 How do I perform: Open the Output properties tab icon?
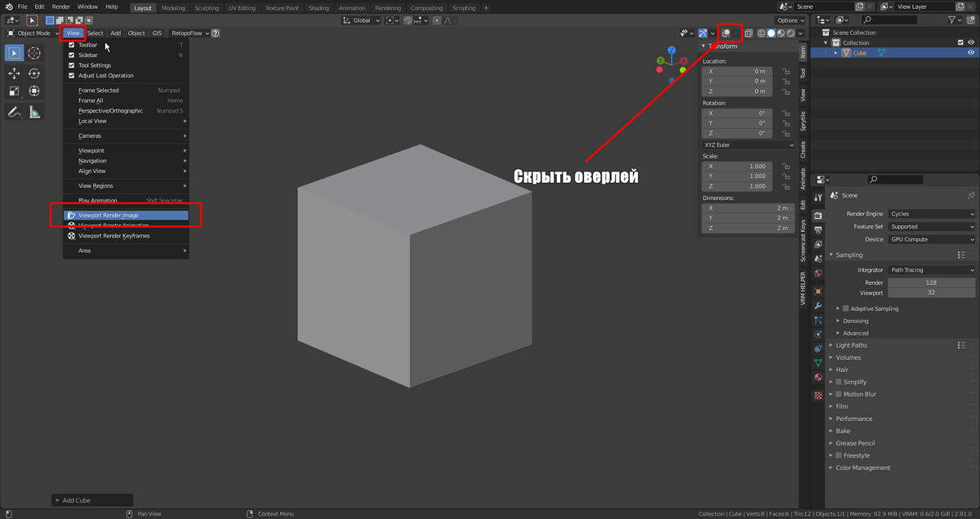(x=818, y=229)
